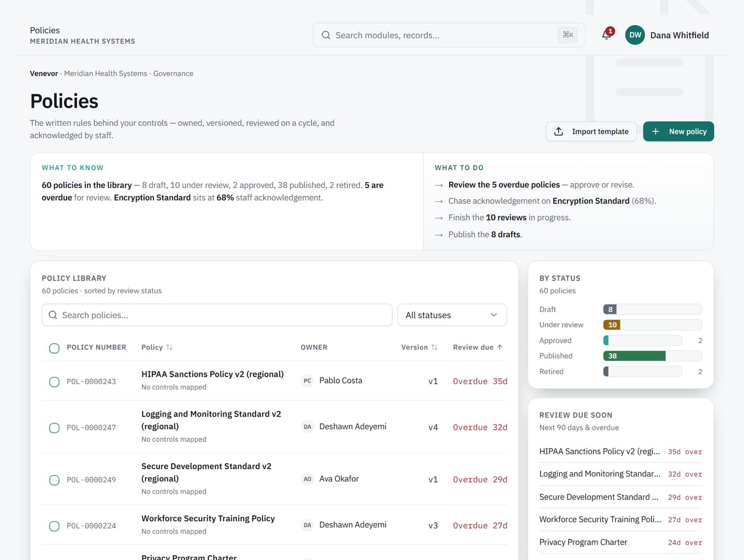The height and width of the screenshot is (560, 744).
Task: Click the Retired status bar
Action: coord(642,372)
